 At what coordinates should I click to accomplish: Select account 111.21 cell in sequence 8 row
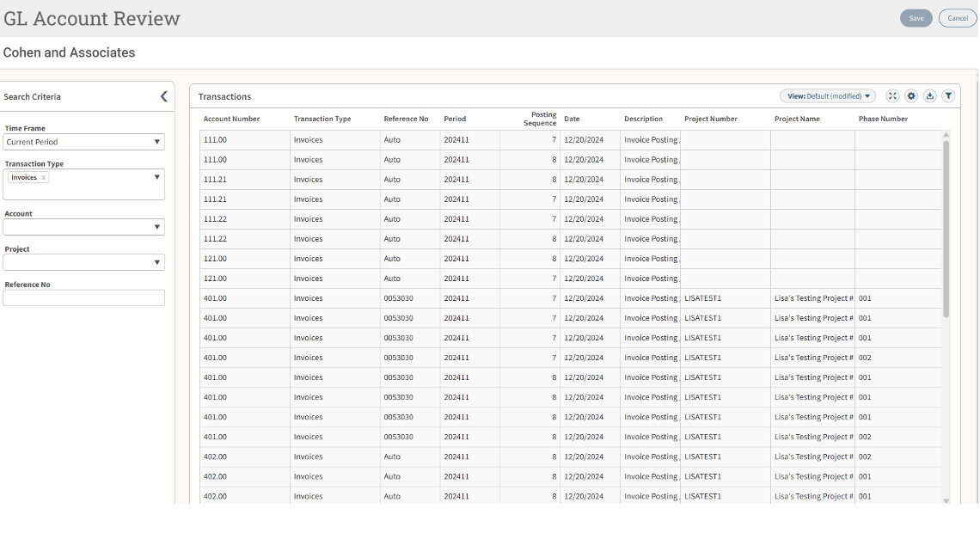245,180
